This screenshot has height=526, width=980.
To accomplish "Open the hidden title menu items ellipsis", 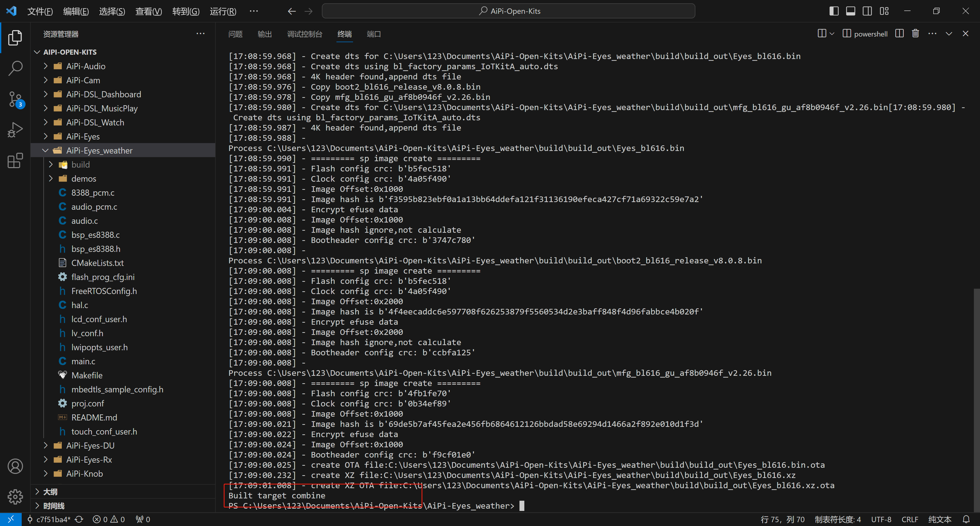I will coord(254,11).
